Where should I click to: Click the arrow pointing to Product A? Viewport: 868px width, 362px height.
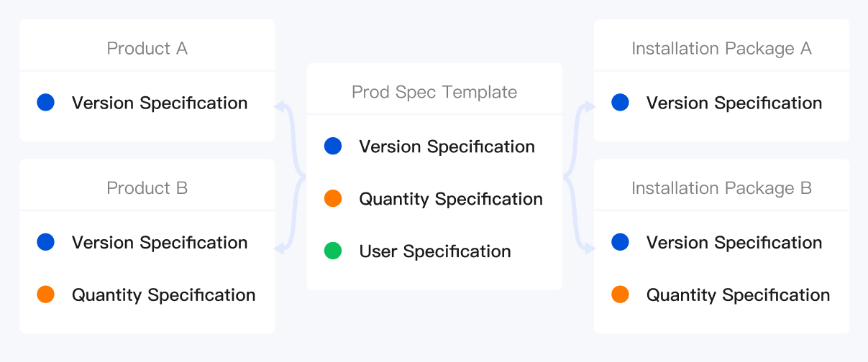280,107
